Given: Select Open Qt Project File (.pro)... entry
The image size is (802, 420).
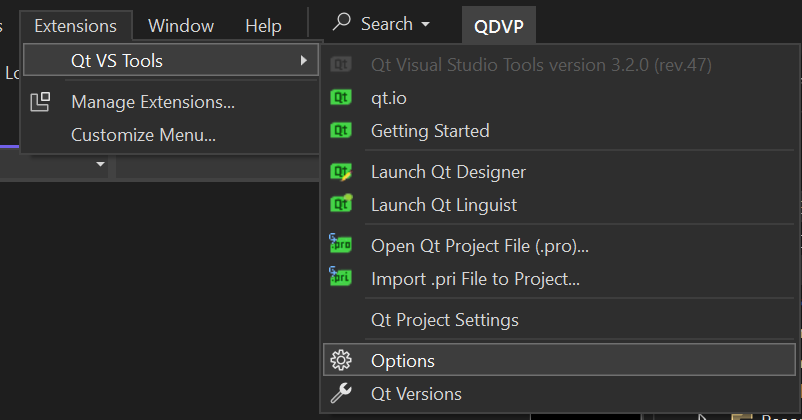Looking at the screenshot, I should click(479, 245).
